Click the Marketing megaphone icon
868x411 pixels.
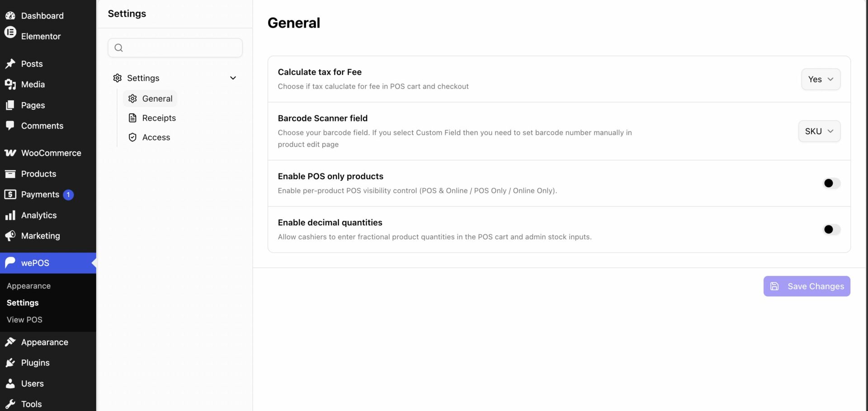pyautogui.click(x=10, y=236)
